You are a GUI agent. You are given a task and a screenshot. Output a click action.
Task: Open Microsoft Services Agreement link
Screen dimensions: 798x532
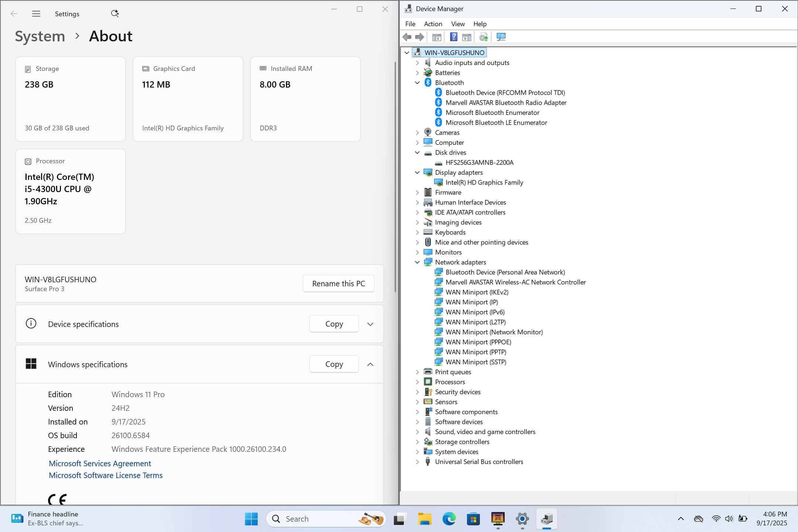point(100,463)
